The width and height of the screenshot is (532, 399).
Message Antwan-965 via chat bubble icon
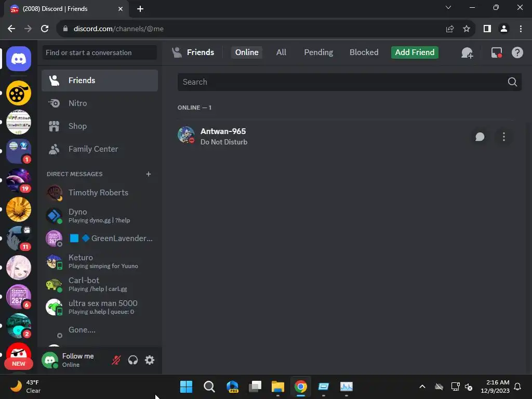[x=480, y=137]
